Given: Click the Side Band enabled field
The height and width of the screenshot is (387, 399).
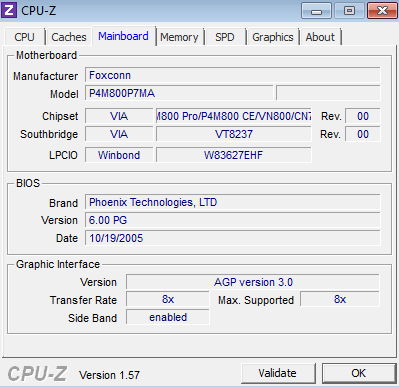Looking at the screenshot, I should click(x=168, y=317).
